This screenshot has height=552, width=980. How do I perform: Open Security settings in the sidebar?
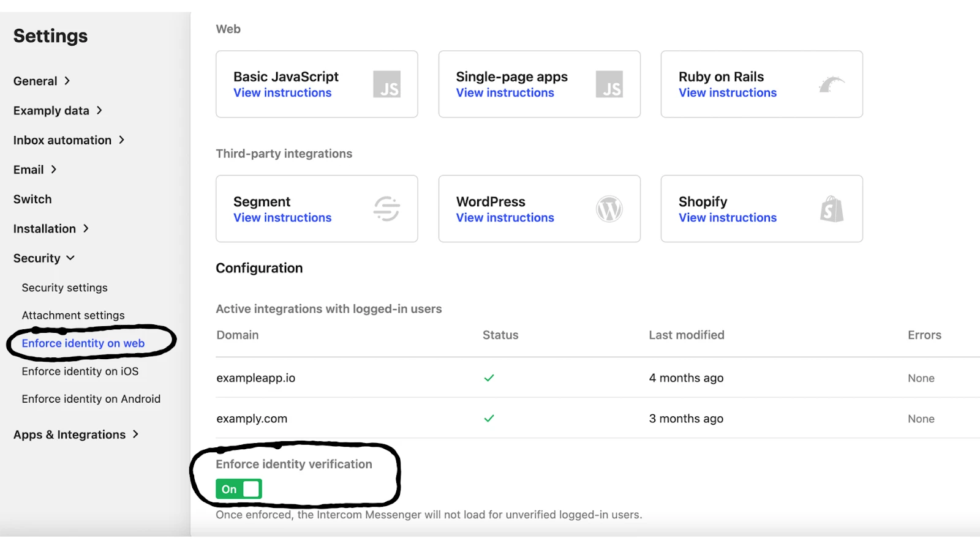tap(64, 287)
